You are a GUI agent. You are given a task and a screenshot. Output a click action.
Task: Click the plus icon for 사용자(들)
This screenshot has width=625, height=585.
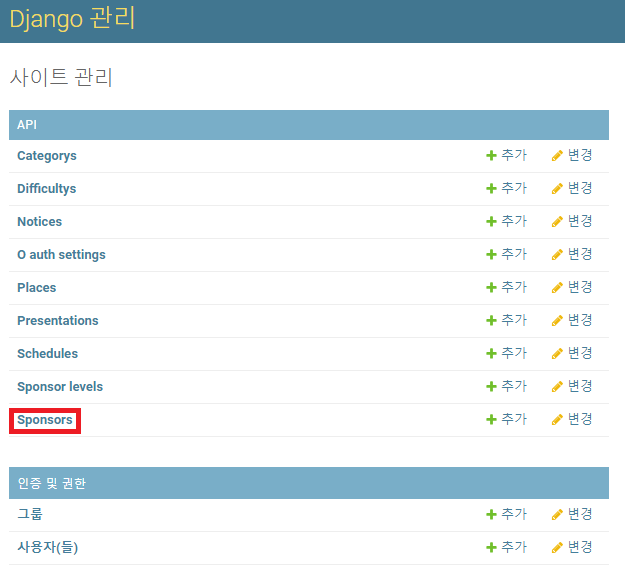pyautogui.click(x=491, y=548)
